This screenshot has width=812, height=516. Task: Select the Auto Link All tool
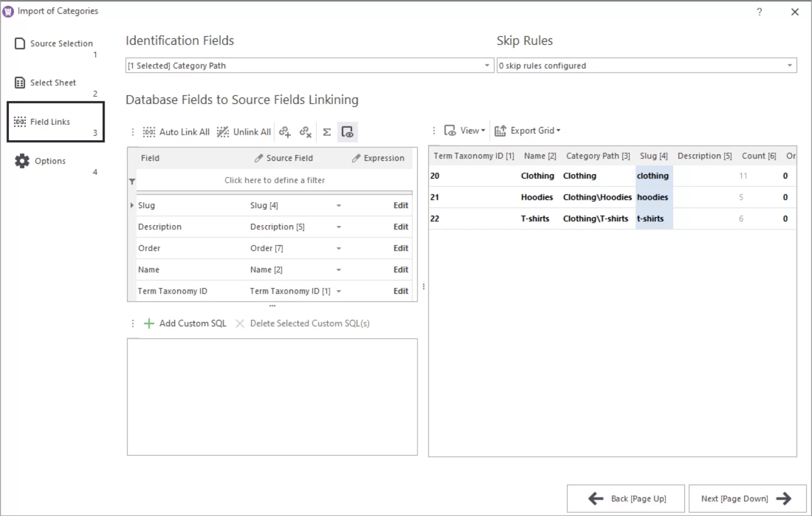pos(175,132)
